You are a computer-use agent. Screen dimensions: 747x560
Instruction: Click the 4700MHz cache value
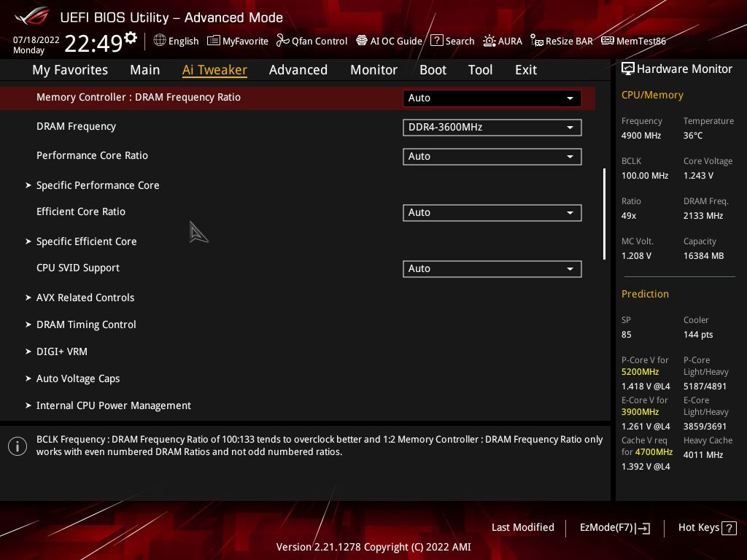coord(654,452)
